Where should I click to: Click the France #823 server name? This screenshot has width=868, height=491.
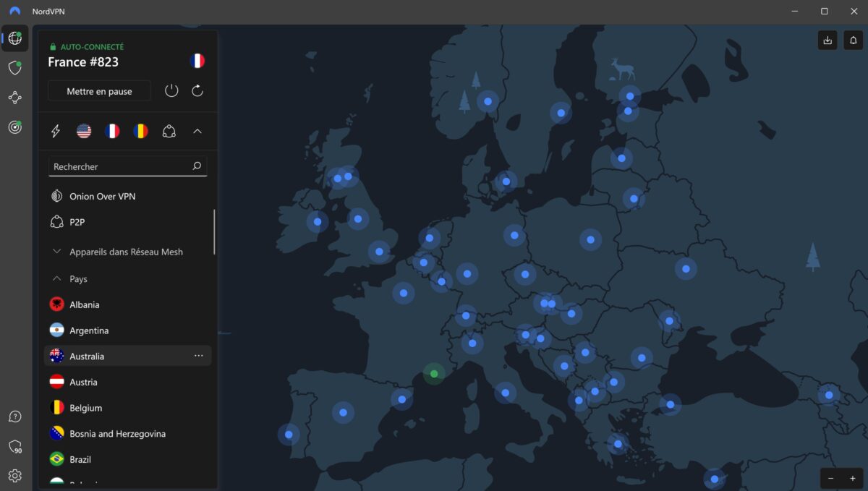tap(83, 62)
